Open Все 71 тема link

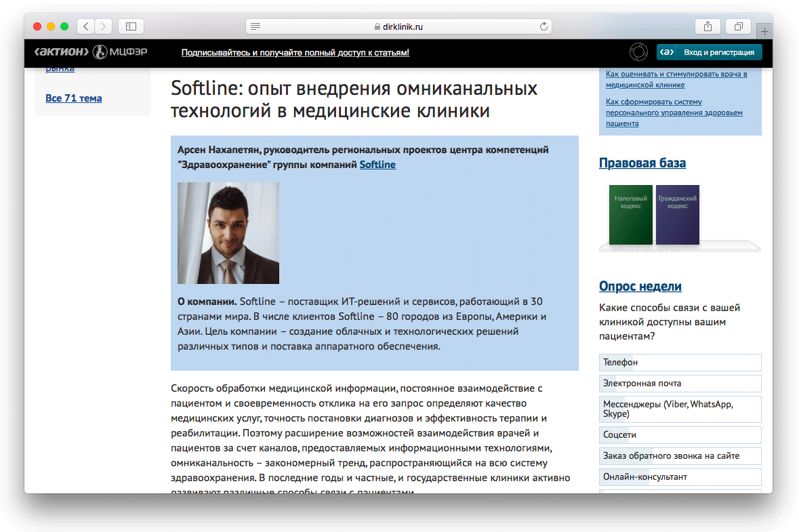(x=73, y=98)
